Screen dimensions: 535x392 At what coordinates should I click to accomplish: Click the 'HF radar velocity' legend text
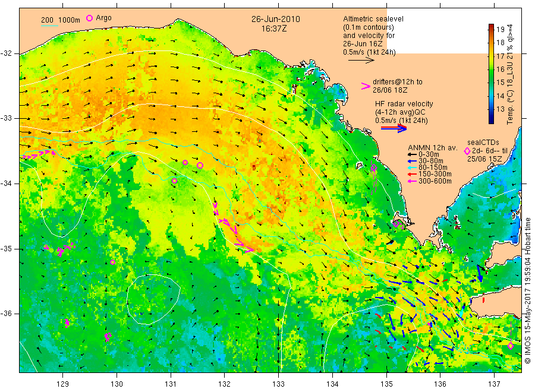coord(404,103)
